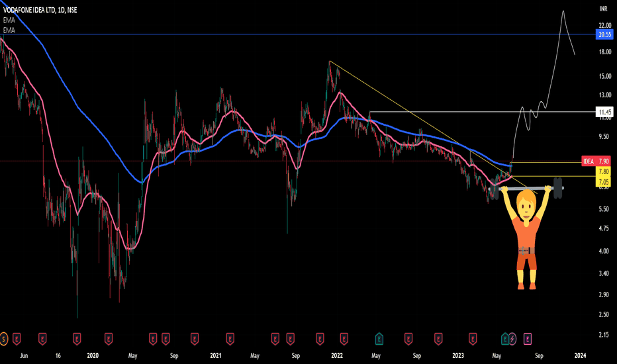Open red earnings marker just before 2023 label
617x364 pixels.
438,338
